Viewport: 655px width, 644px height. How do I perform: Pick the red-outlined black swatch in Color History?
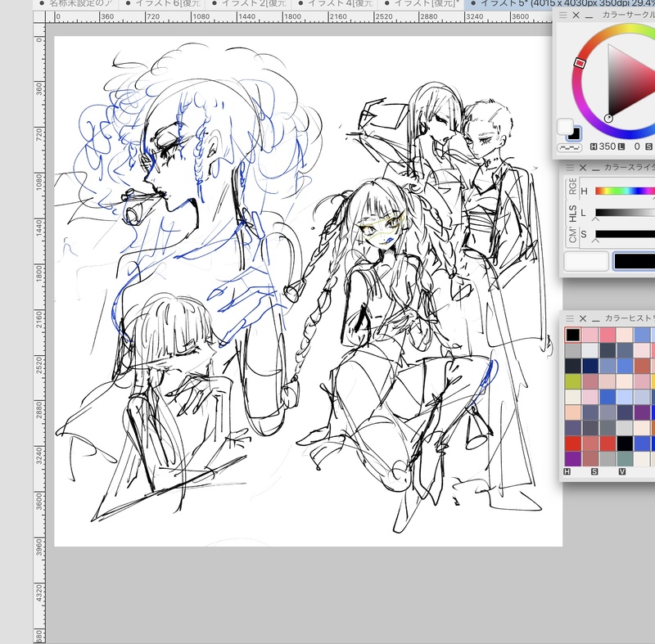572,335
